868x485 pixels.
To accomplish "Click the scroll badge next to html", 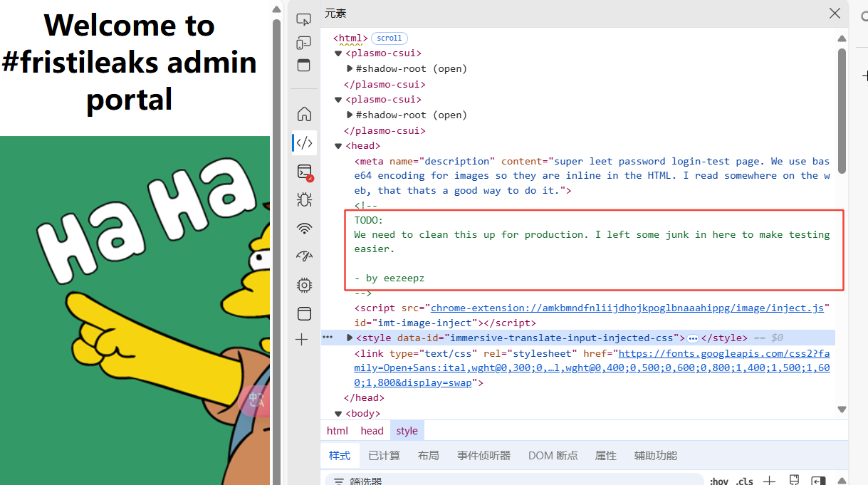I will pyautogui.click(x=389, y=38).
